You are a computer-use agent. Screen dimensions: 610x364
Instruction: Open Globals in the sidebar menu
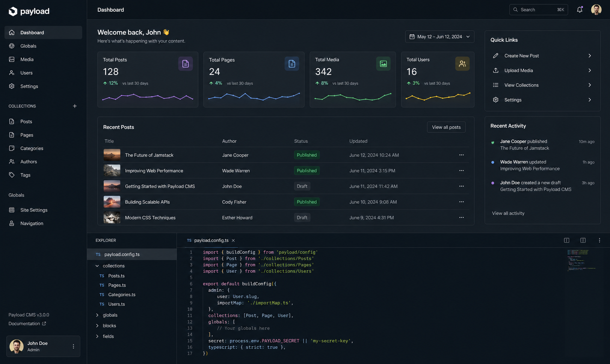coord(43,46)
